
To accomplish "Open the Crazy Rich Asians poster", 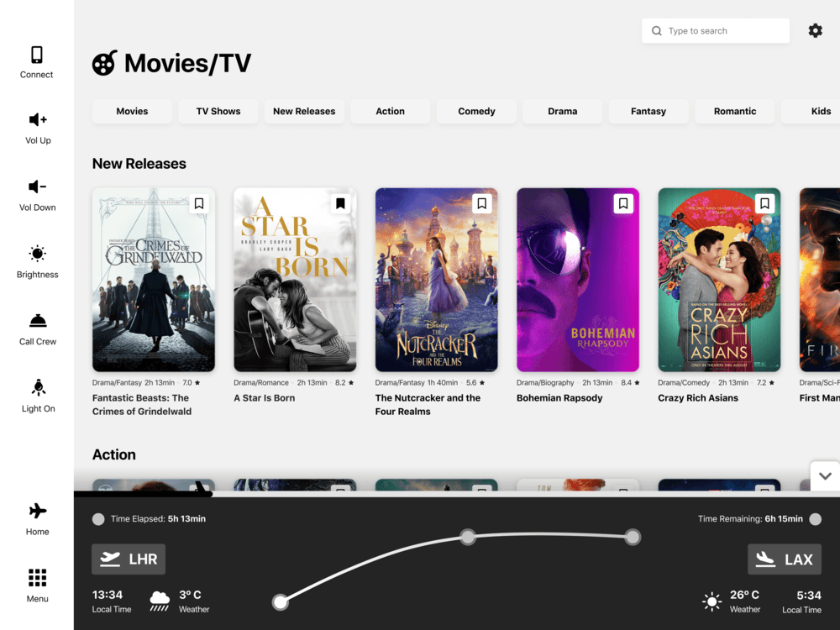I will pos(719,280).
